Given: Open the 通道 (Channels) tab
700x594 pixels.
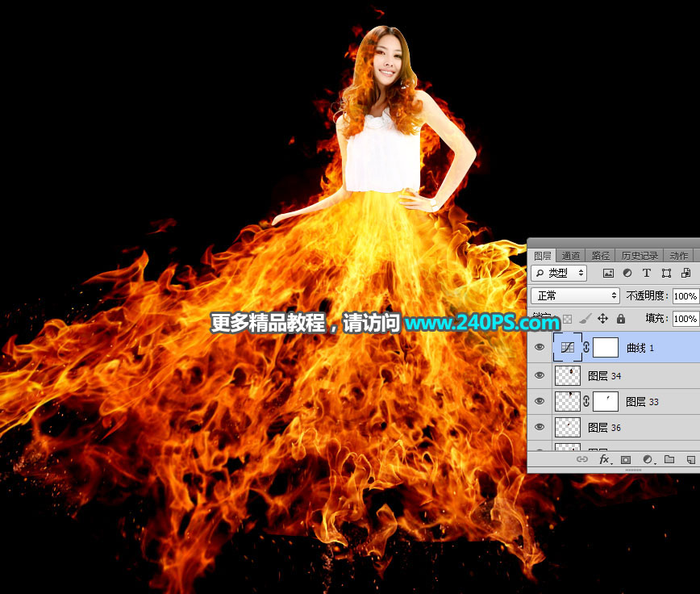Looking at the screenshot, I should pyautogui.click(x=570, y=256).
